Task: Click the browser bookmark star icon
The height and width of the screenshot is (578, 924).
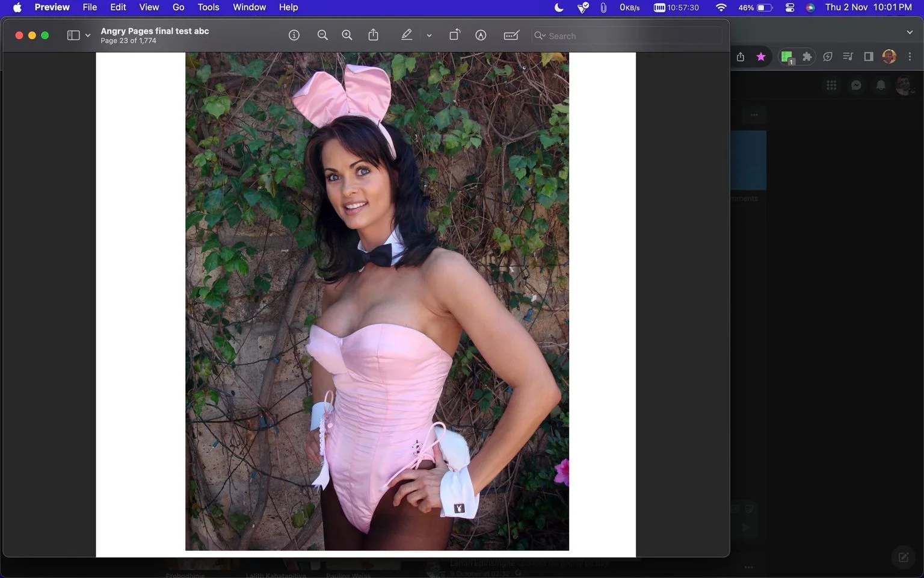Action: point(761,57)
